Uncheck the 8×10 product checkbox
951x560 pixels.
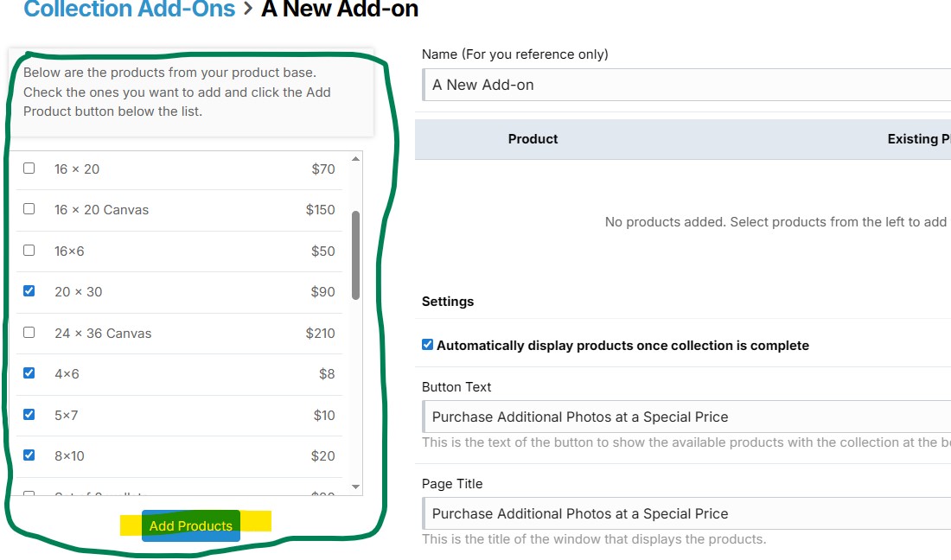pos(29,455)
